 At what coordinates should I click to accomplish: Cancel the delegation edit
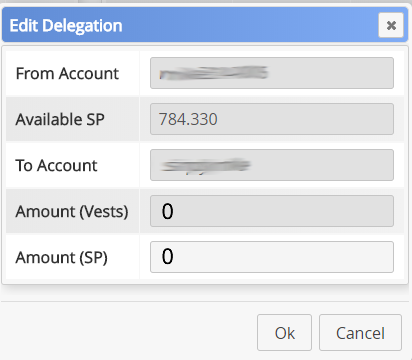(x=360, y=333)
